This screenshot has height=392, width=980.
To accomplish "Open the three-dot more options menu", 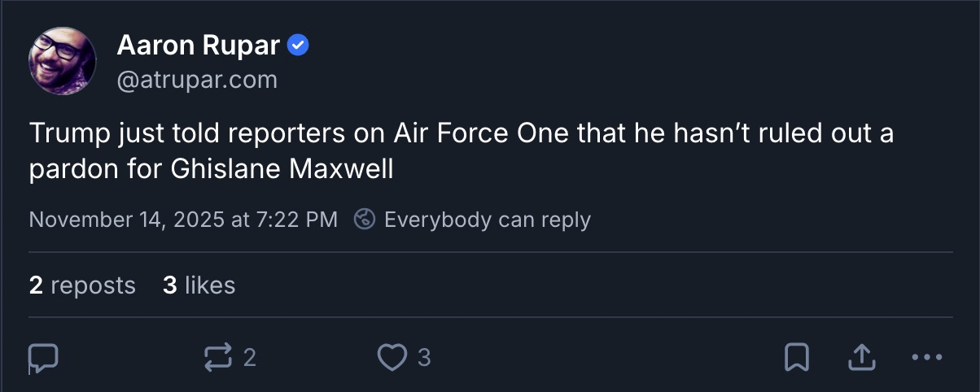I will click(926, 358).
